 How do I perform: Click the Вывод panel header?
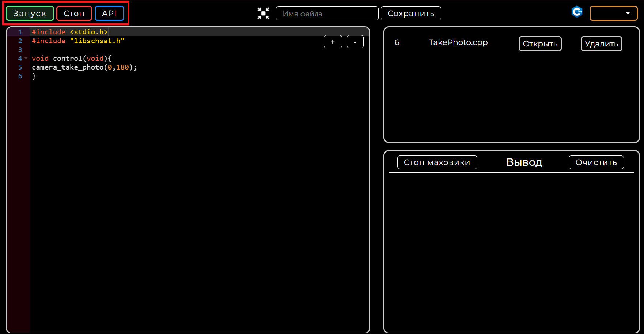click(524, 162)
